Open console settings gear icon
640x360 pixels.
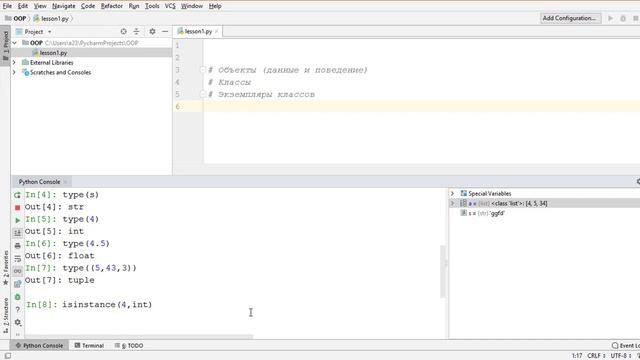pyautogui.click(x=17, y=322)
